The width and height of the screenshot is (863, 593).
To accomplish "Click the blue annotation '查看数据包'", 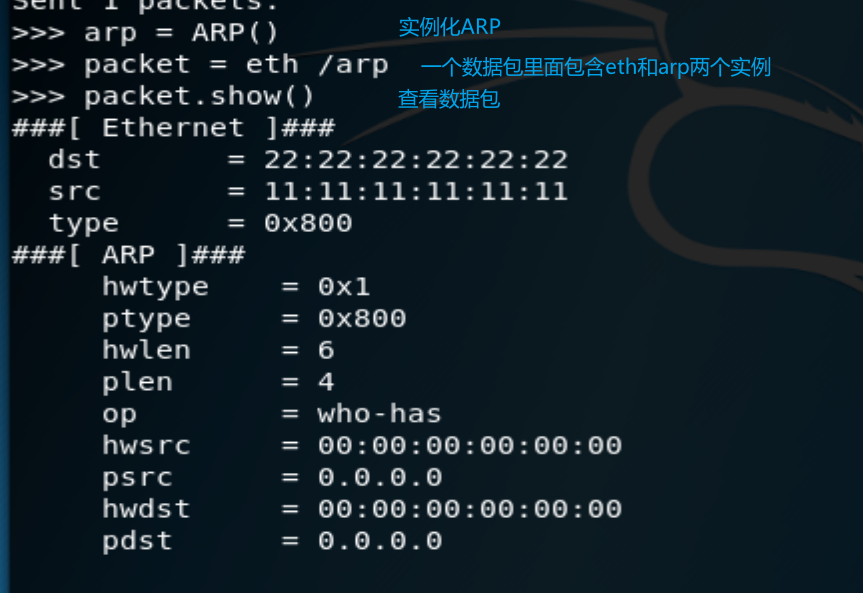I will [x=449, y=99].
